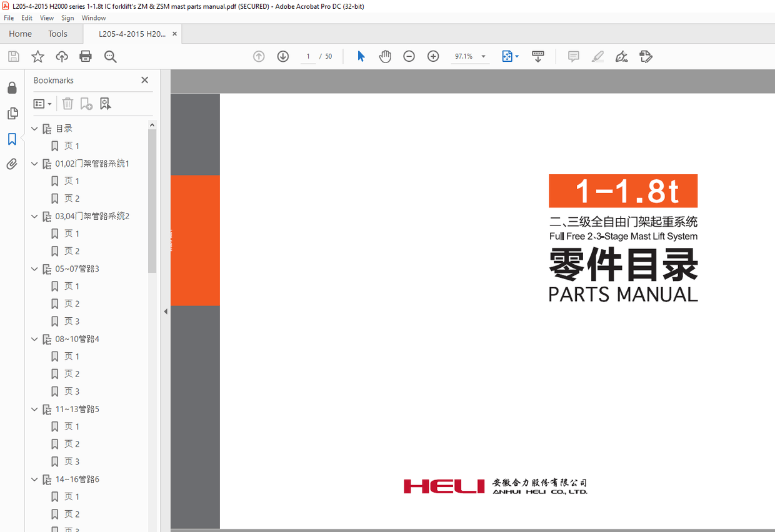
Task: Open bookmark options dropdown menu
Action: pos(42,104)
